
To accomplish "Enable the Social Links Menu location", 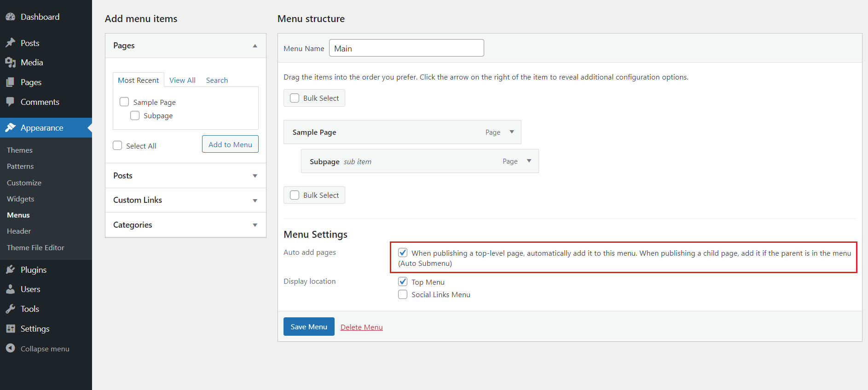I will 403,294.
